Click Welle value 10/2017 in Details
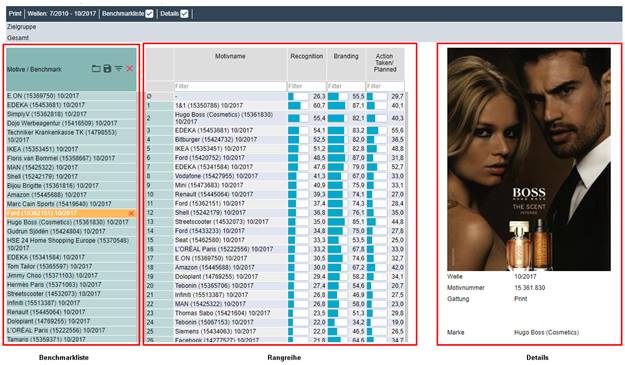 click(525, 277)
